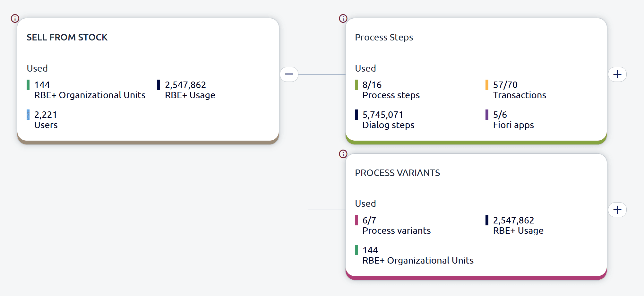Click the Dialog steps label
Viewport: 644px width, 296px height.
coord(388,125)
